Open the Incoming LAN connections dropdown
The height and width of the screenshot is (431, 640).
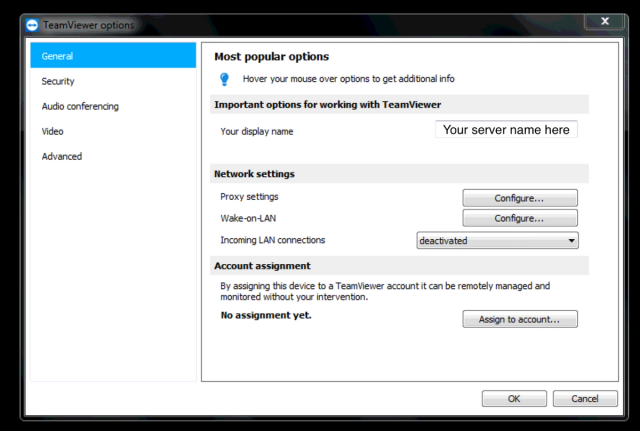click(498, 240)
